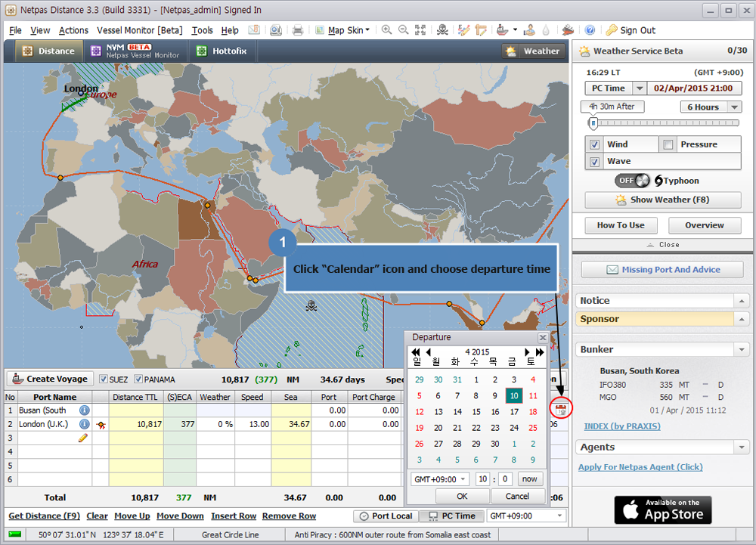Viewport: 756px width, 545px height.
Task: Click the email attachment toolbar icon
Action: click(x=254, y=30)
